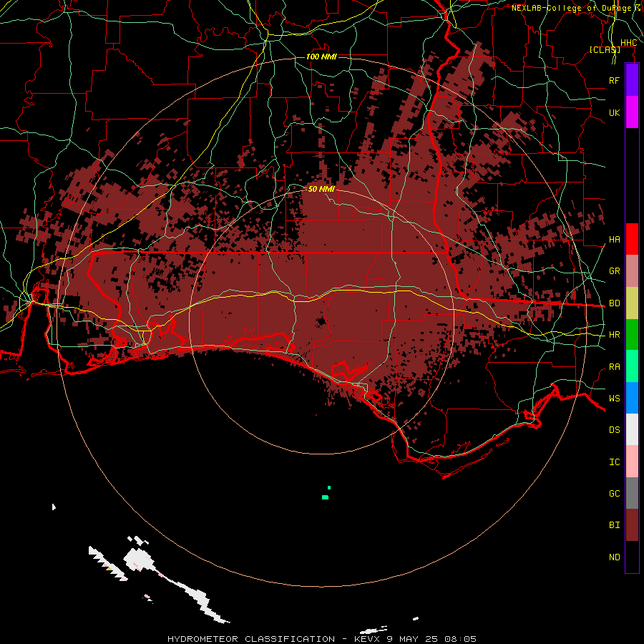This screenshot has width=644, height=644.
Task: Click the 'HHC' product code text
Action: [628, 43]
